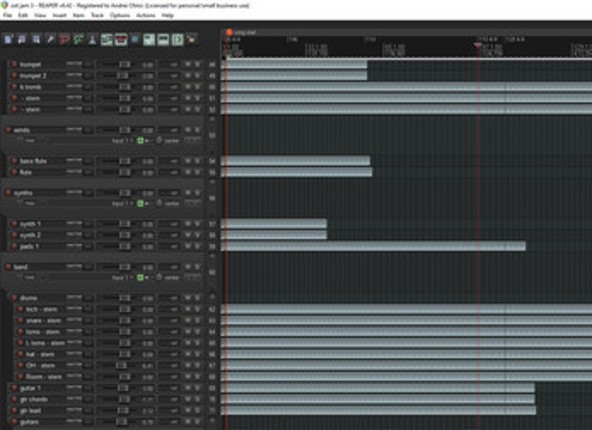Viewport: 592px width, 430px height.
Task: Click the route button on guitar 1 track
Action: click(74, 388)
